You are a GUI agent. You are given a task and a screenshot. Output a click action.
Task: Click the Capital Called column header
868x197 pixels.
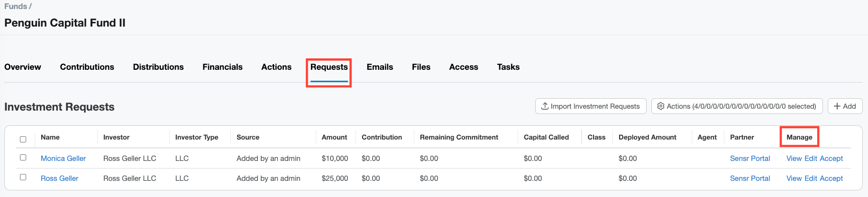[546, 137]
